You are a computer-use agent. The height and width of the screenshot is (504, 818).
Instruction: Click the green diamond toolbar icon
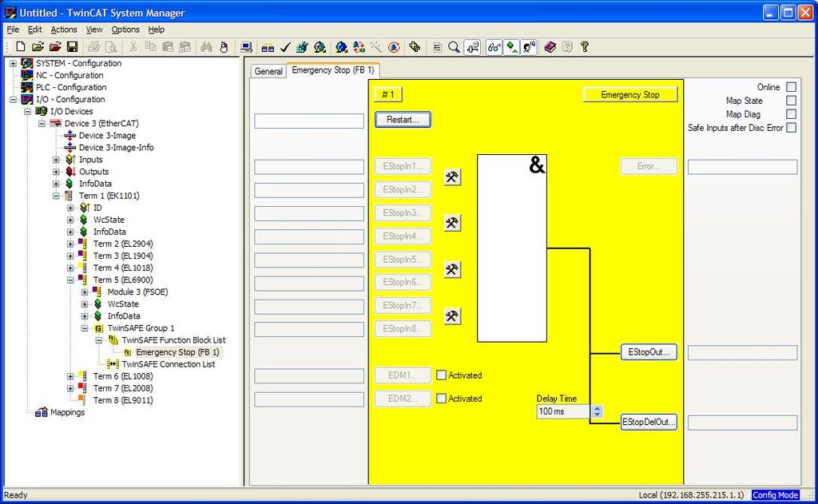pos(512,47)
